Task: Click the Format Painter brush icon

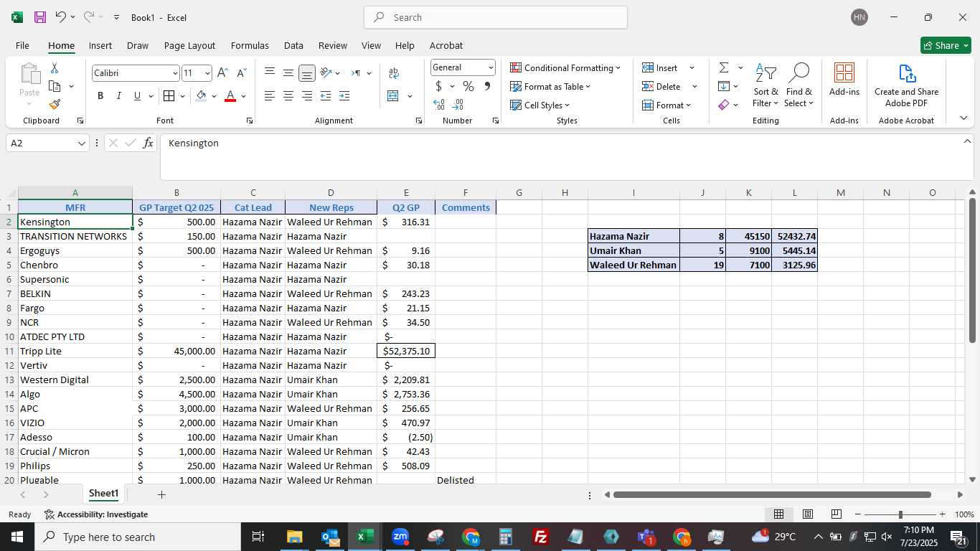Action: point(55,104)
